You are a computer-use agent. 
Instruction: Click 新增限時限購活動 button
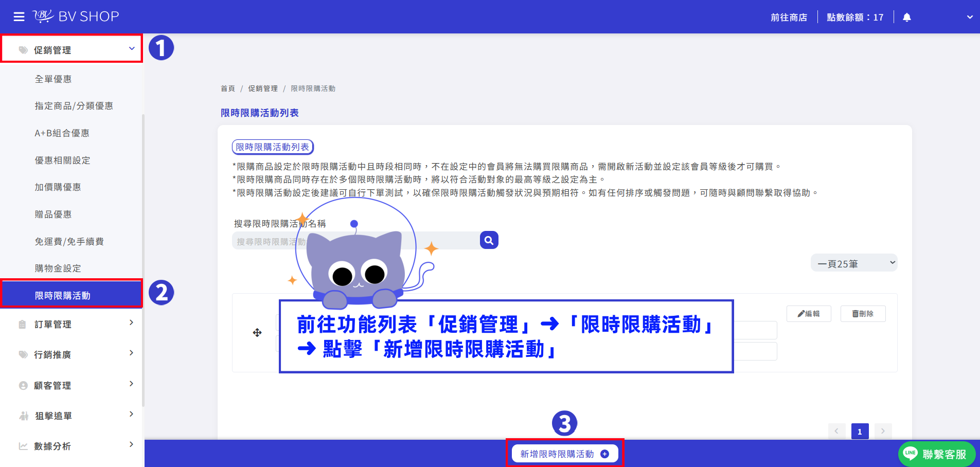click(x=565, y=454)
